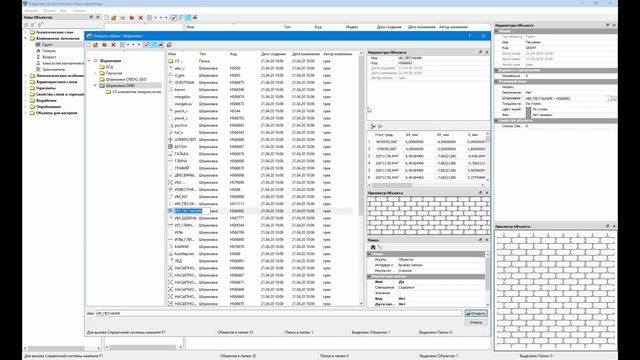
Task: Close the Поиск panel
Action: 487,240
